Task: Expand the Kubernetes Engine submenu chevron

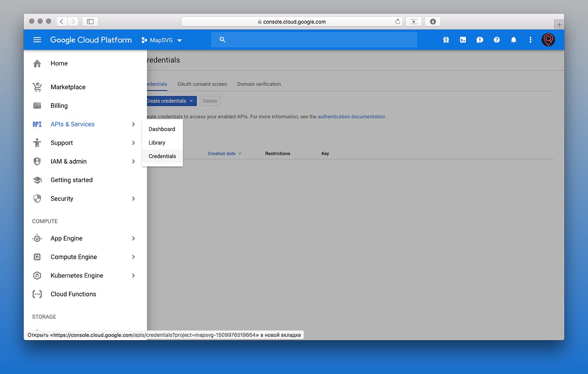Action: [x=133, y=275]
